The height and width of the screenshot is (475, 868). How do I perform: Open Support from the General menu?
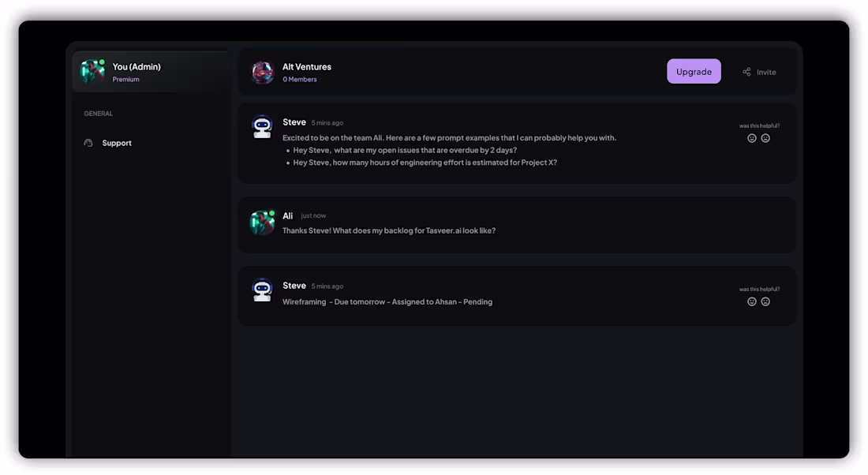coord(117,143)
